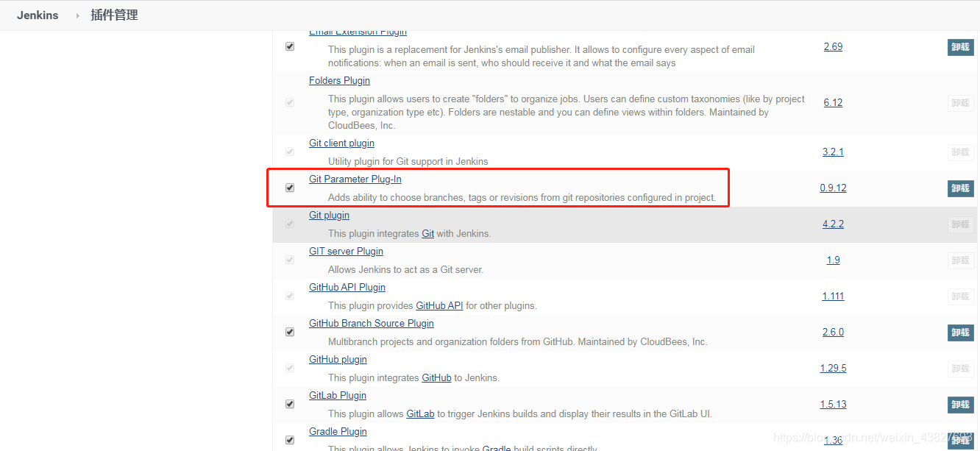
Task: Click the disabled GIT server Plugin checkbox
Action: tap(290, 260)
